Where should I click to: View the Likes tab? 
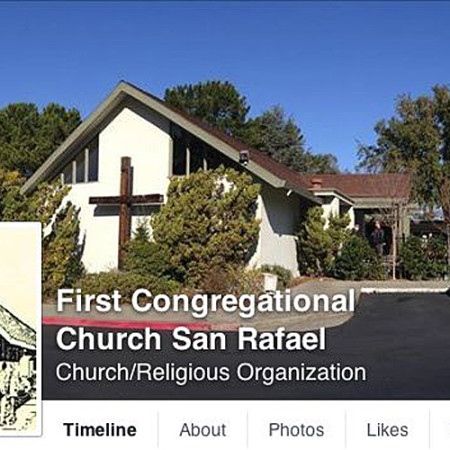(387, 430)
